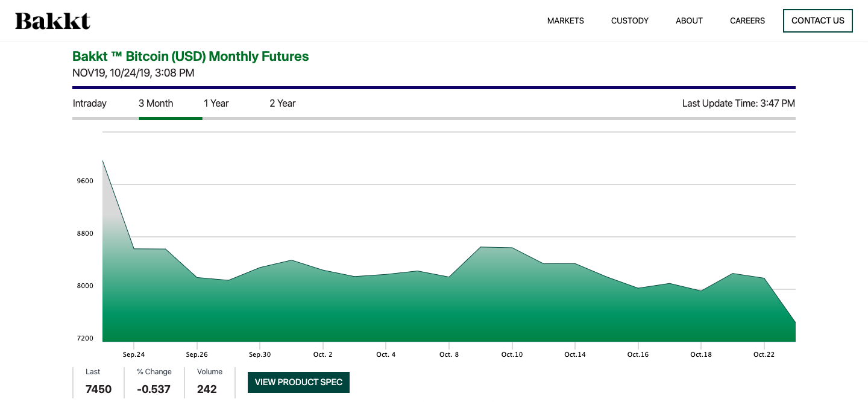Open the Custody page
Viewport: 868px width, 402px height.
click(630, 20)
